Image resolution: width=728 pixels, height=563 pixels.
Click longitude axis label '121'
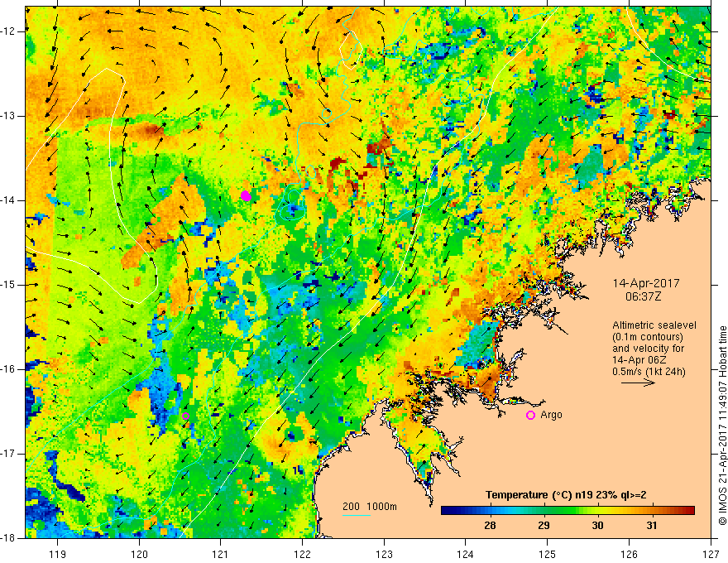[221, 554]
